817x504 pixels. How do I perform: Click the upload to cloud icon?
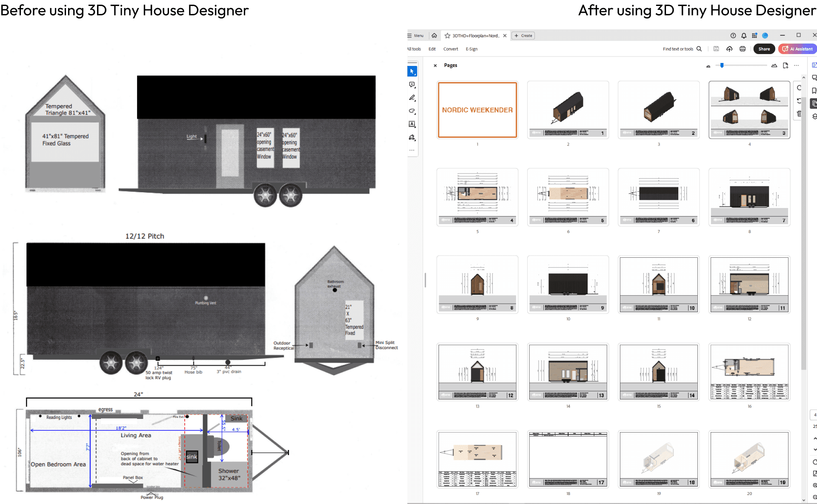click(729, 49)
